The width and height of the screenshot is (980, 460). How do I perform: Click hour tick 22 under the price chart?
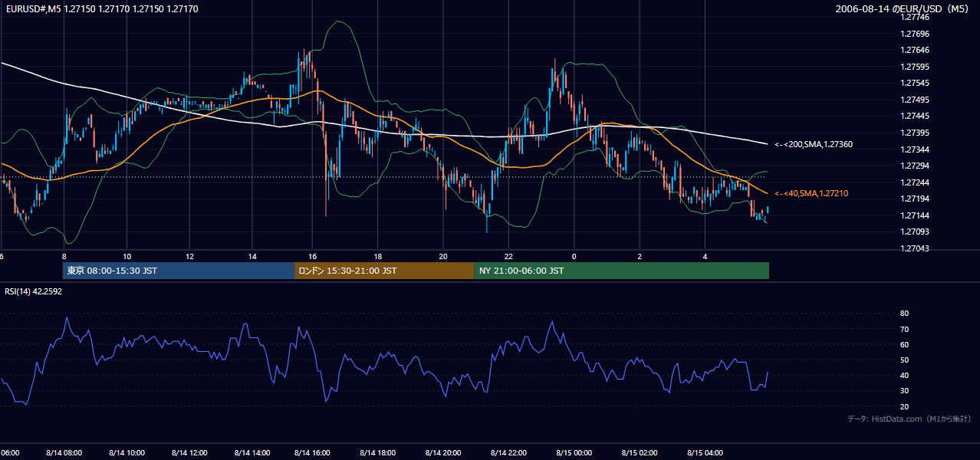pyautogui.click(x=508, y=256)
